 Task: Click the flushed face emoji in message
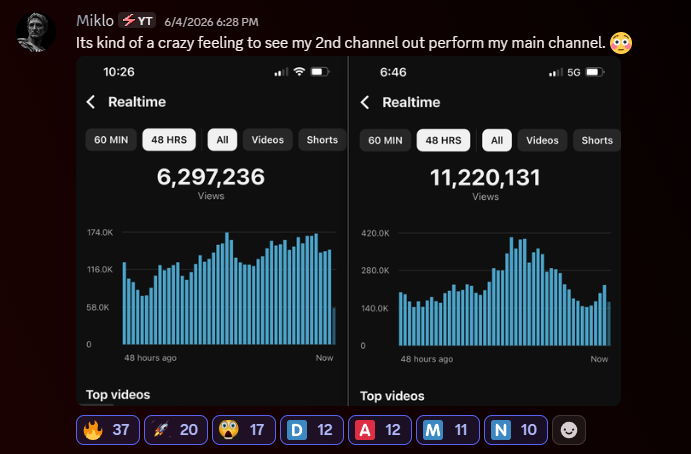pyautogui.click(x=621, y=43)
